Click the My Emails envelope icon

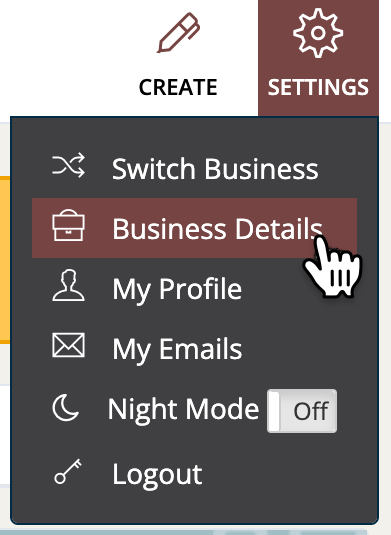[x=69, y=345]
